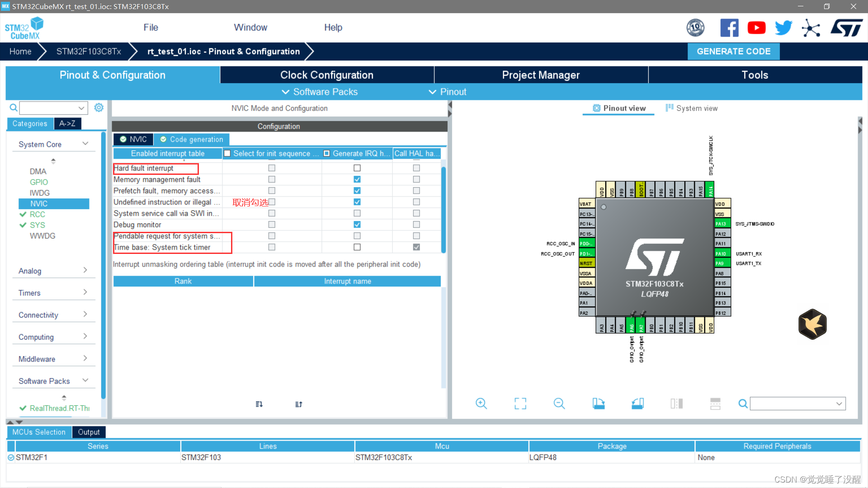Expand the Analog category
The width and height of the screenshot is (868, 488).
(x=85, y=270)
